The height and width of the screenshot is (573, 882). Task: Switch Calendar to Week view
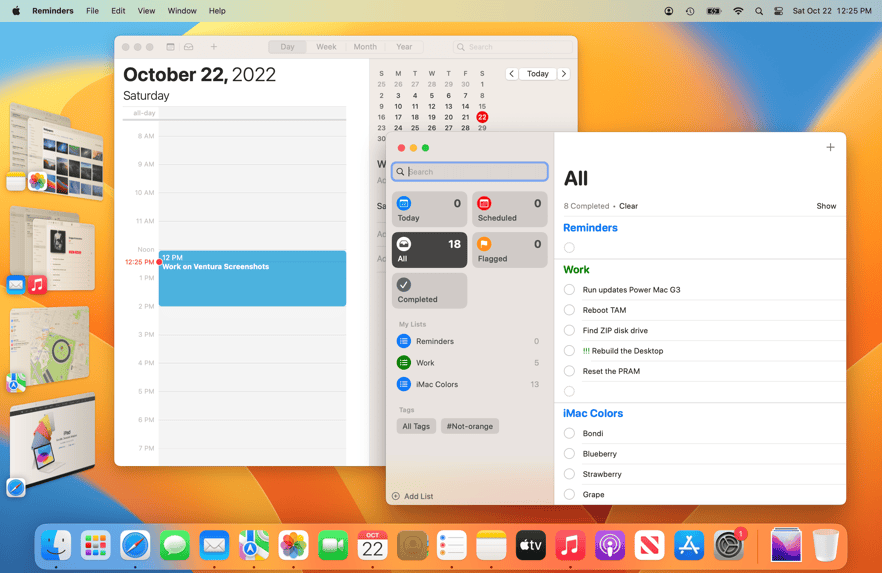326,47
